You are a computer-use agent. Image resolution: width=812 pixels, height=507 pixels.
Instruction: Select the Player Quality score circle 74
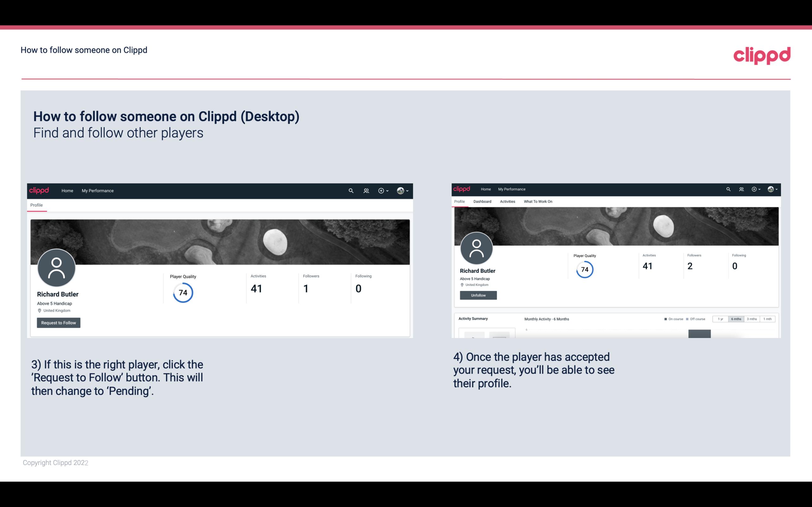click(182, 293)
